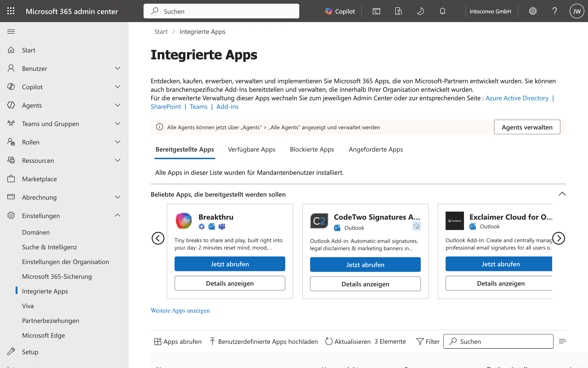Open Teams admin link

198,106
